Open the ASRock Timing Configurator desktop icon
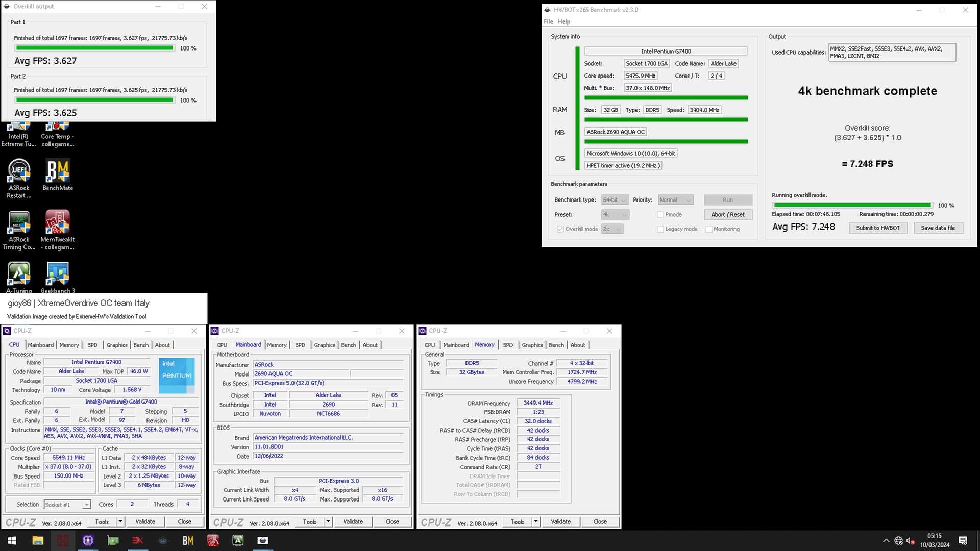This screenshot has width=980, height=551. [19, 230]
